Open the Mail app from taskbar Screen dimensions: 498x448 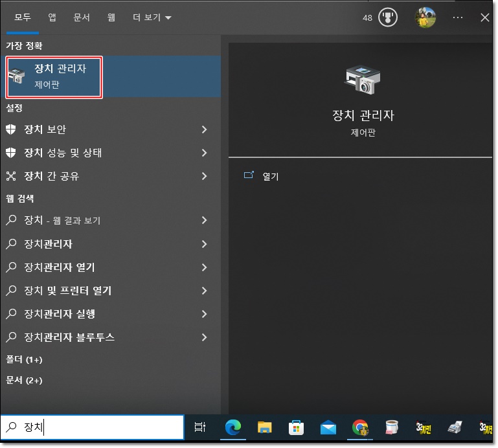(328, 427)
